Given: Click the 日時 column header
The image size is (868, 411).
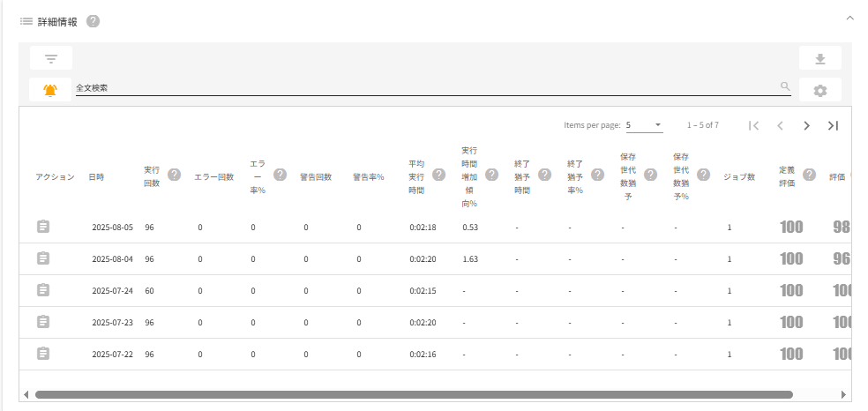Looking at the screenshot, I should tap(96, 177).
